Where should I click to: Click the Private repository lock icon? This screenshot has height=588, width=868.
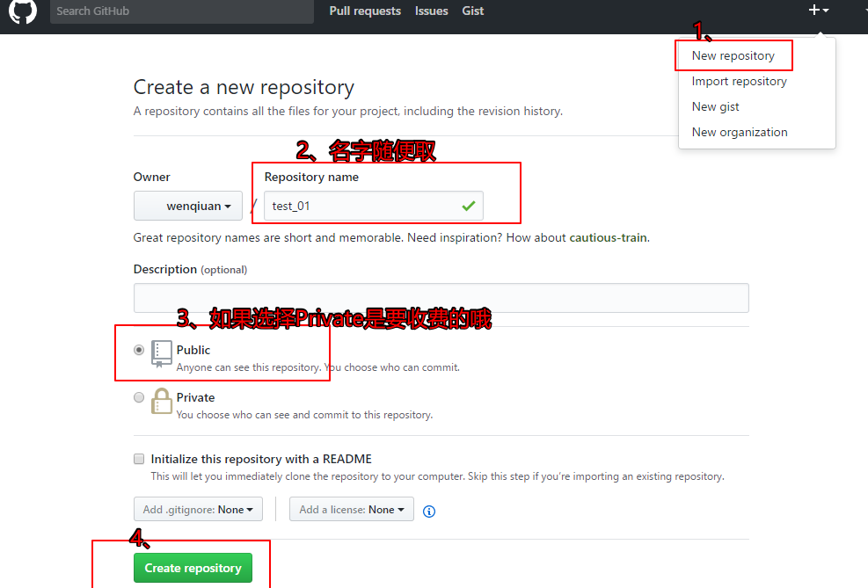click(162, 401)
